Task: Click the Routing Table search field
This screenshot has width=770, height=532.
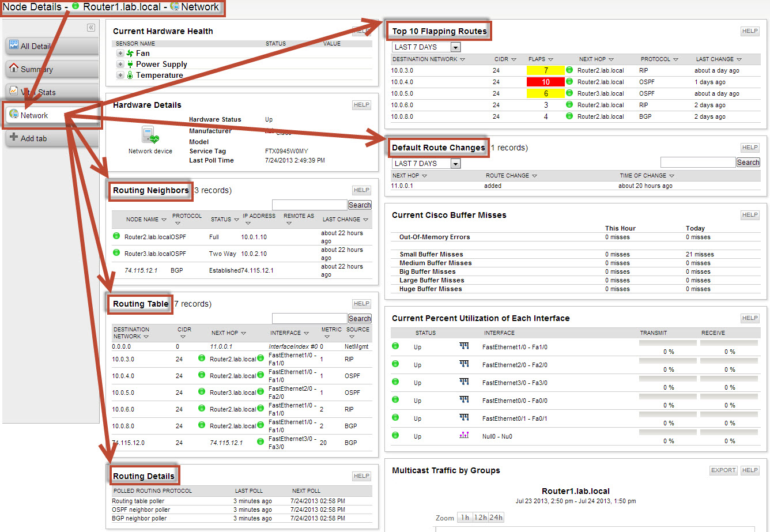Action: click(309, 318)
